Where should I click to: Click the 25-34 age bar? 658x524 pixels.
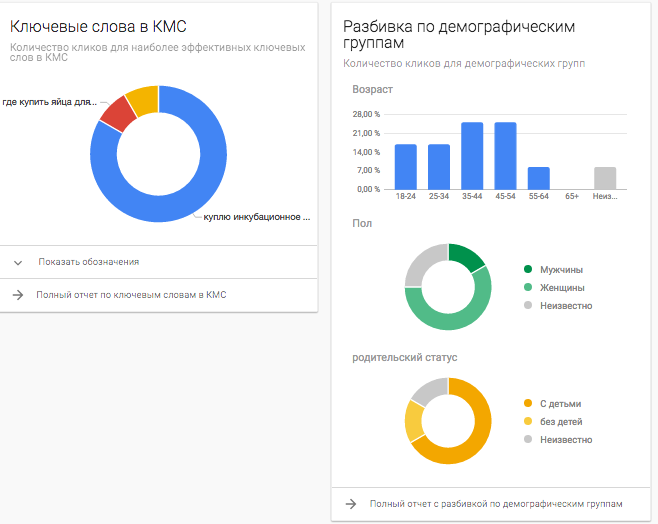click(439, 167)
